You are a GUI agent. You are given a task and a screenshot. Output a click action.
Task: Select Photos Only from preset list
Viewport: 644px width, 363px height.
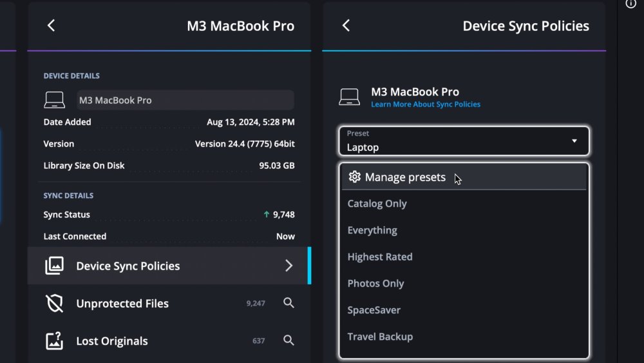[x=376, y=284]
